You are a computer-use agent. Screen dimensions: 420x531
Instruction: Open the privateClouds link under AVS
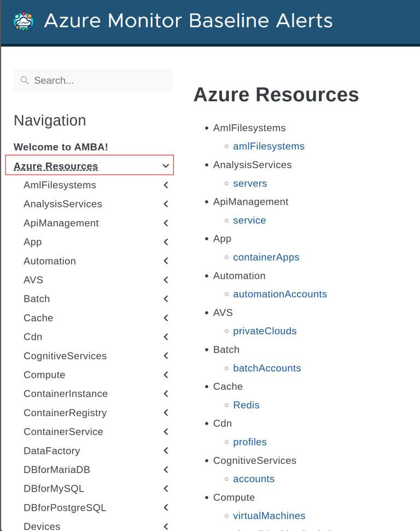click(265, 331)
